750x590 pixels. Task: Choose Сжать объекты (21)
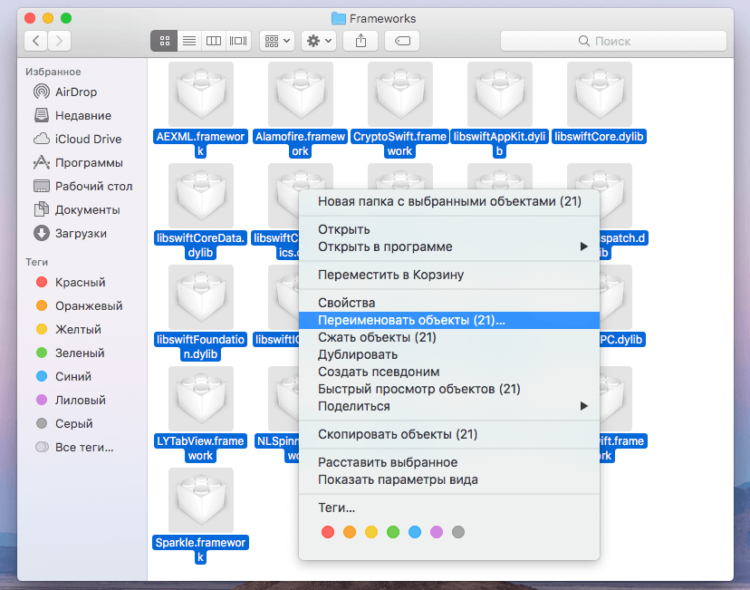pos(449,337)
